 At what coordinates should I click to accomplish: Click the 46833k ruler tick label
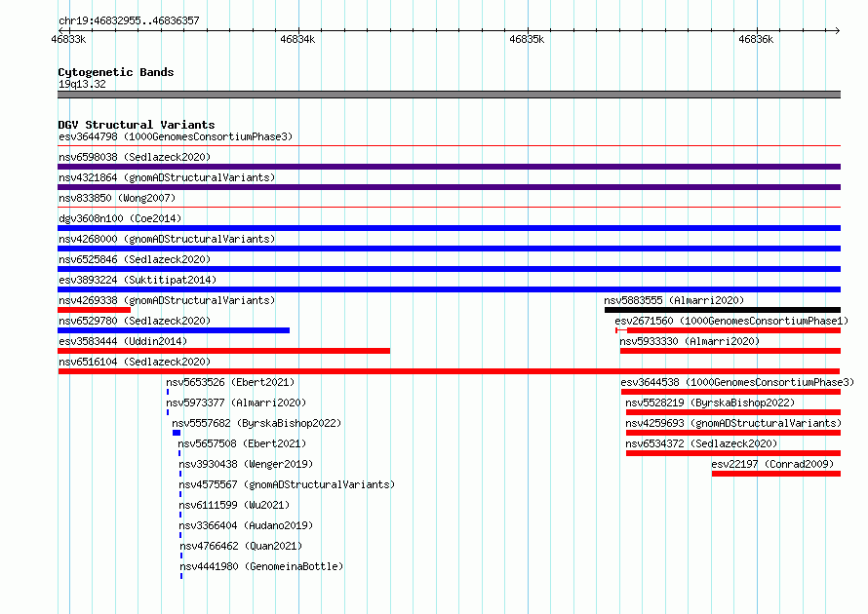(68, 39)
